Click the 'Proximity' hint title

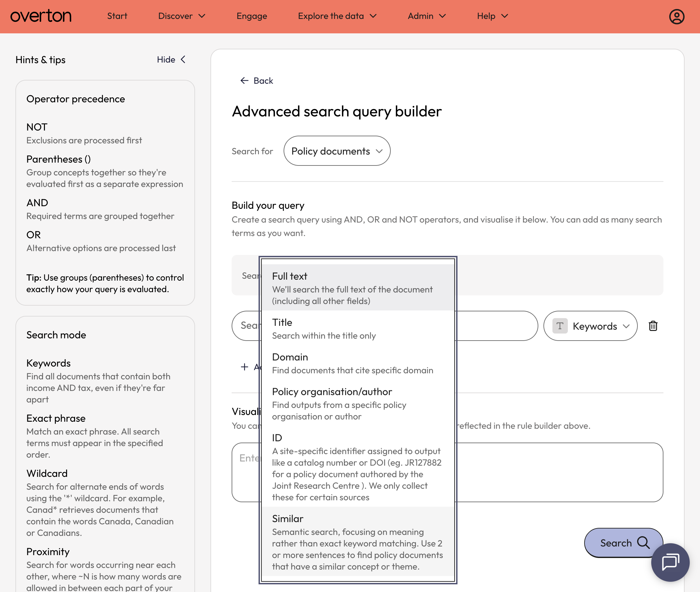[x=48, y=552]
